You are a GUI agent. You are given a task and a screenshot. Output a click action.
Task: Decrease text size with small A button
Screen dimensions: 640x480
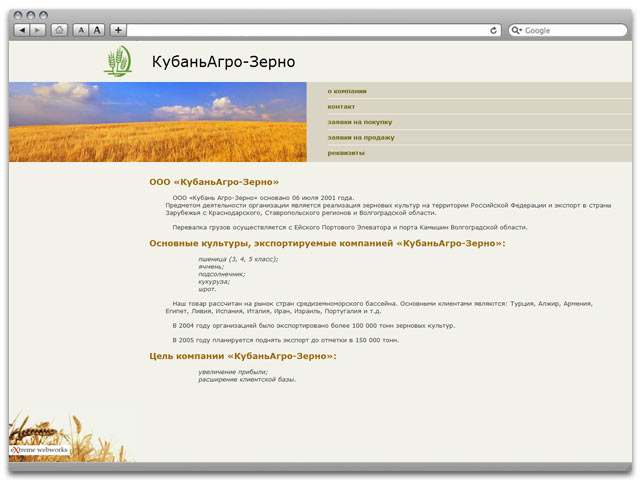(x=81, y=30)
